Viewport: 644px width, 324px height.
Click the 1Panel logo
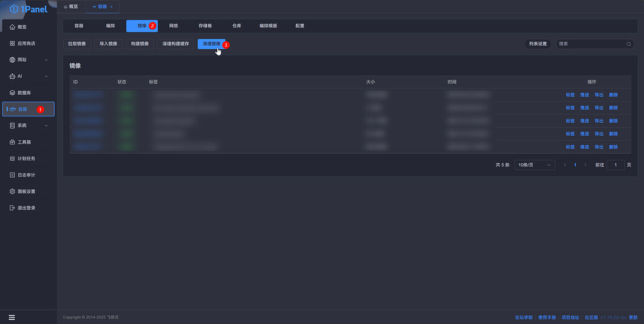[29, 9]
